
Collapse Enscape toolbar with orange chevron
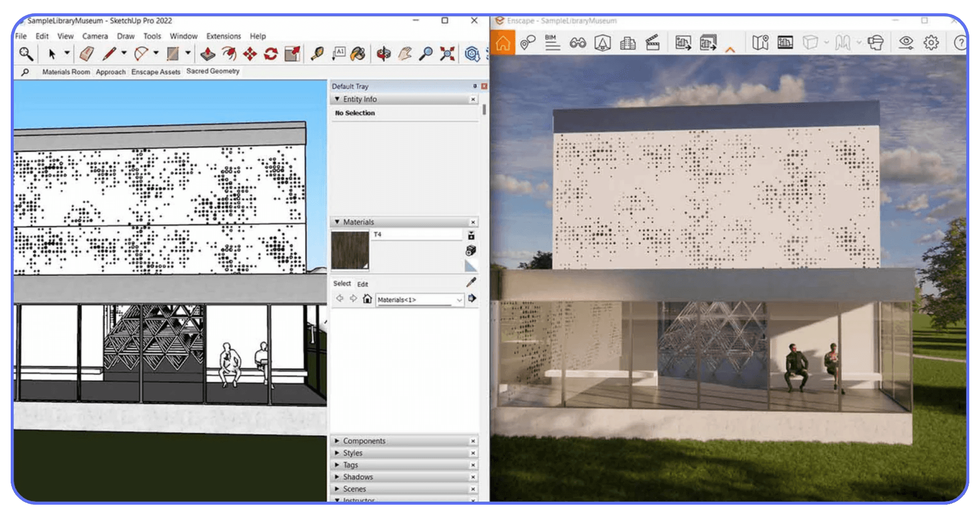pyautogui.click(x=730, y=50)
